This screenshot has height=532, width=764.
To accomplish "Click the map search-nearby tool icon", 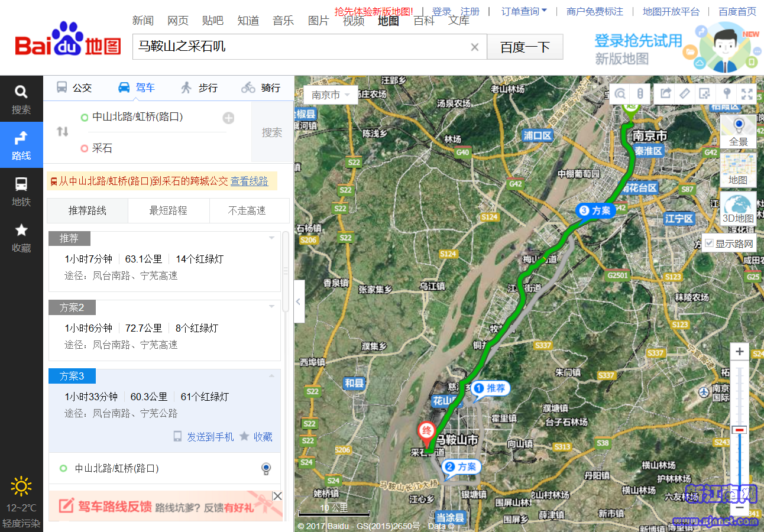I will (x=620, y=93).
